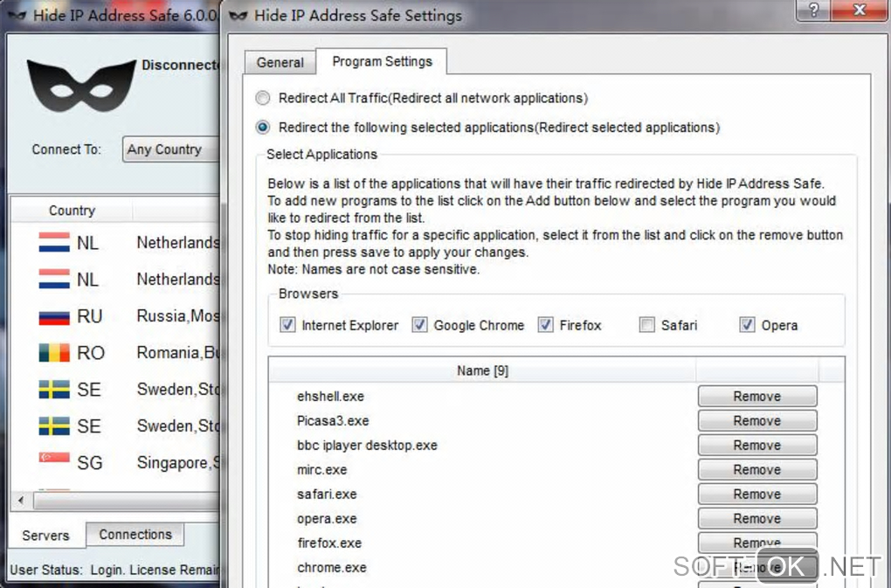Viewport: 891px width, 588px height.
Task: Click the server list left scroll arrow
Action: click(x=21, y=501)
